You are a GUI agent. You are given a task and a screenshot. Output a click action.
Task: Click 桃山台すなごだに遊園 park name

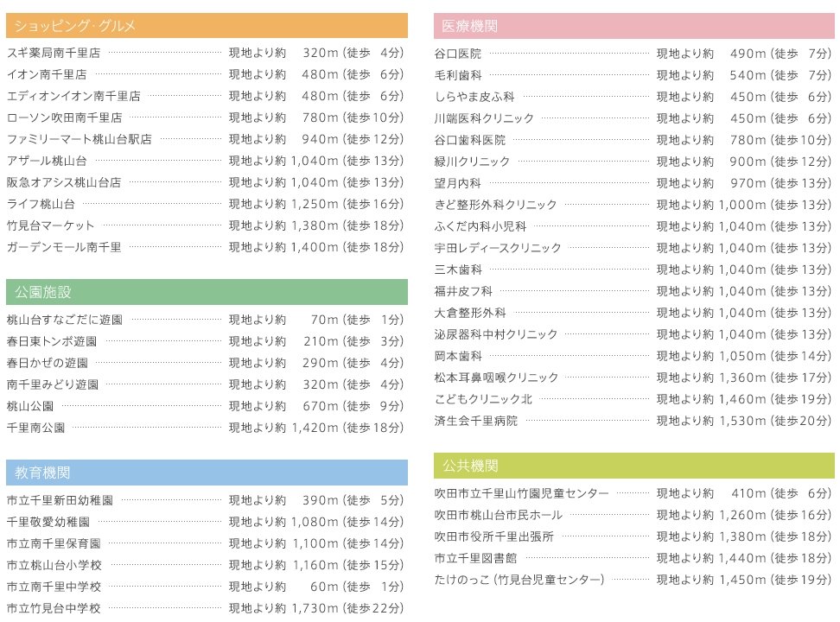[64, 320]
